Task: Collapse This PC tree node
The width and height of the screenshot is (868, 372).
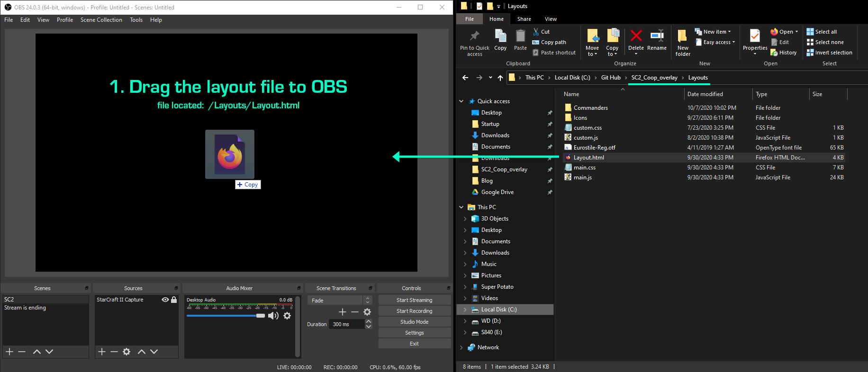Action: [461, 207]
